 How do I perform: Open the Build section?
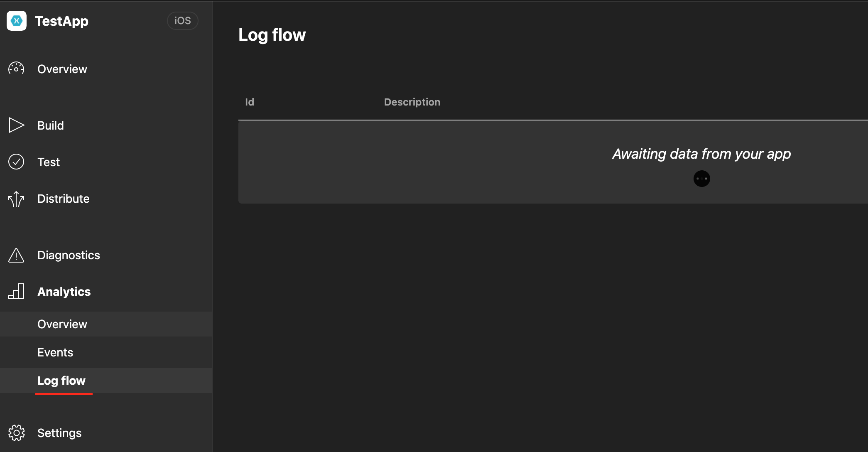coord(51,125)
